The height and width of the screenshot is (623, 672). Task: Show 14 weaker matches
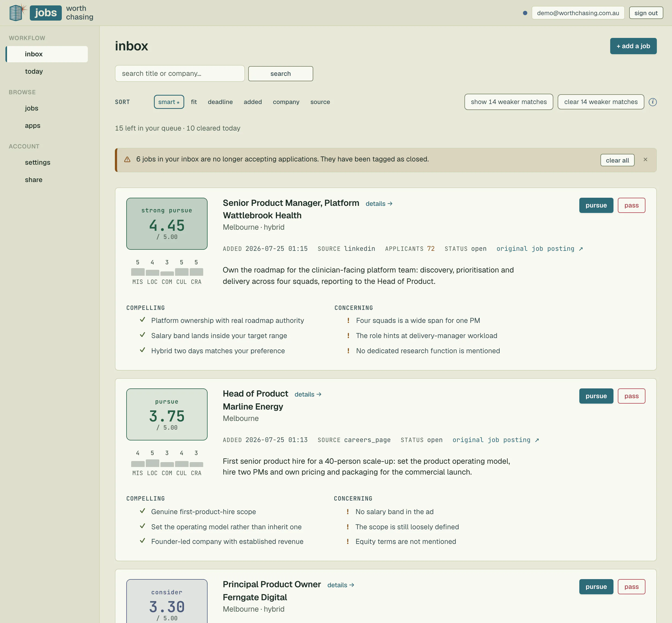(x=508, y=102)
